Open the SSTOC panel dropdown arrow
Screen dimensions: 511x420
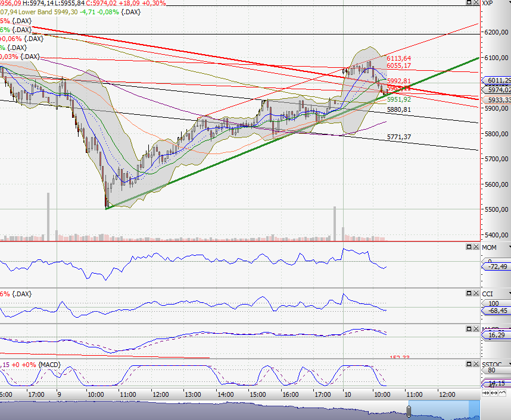coord(509,364)
